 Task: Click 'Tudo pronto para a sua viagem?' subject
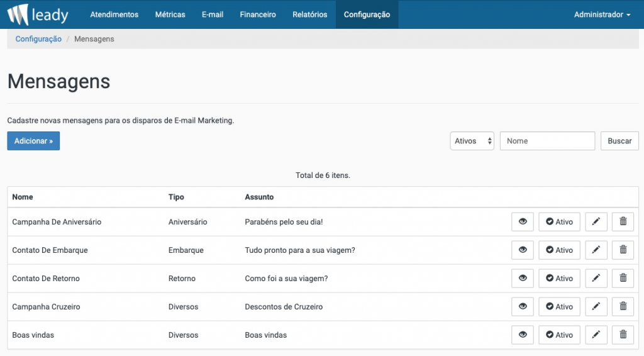click(x=300, y=250)
